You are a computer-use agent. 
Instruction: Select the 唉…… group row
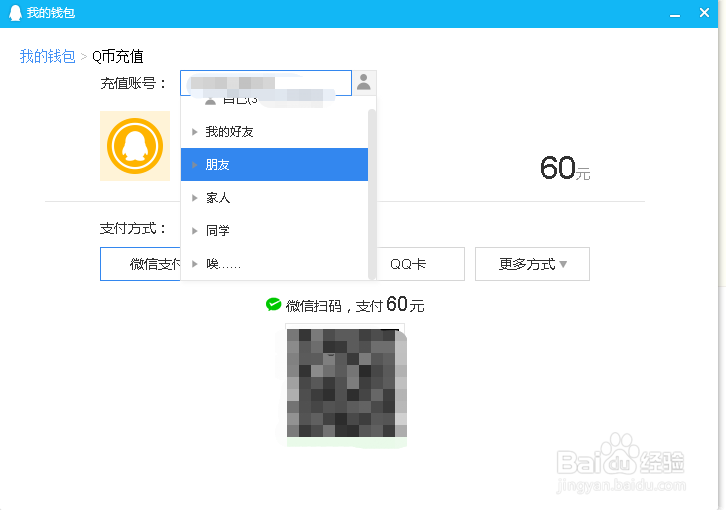click(x=274, y=264)
